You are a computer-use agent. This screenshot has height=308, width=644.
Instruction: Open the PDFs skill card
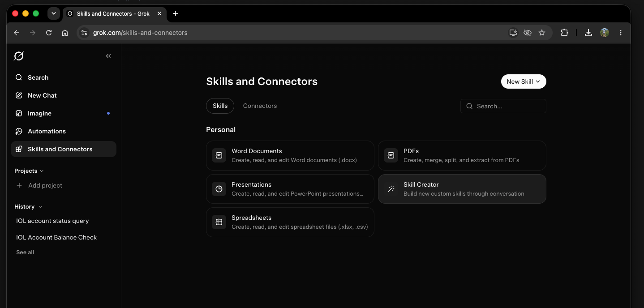[462, 155]
